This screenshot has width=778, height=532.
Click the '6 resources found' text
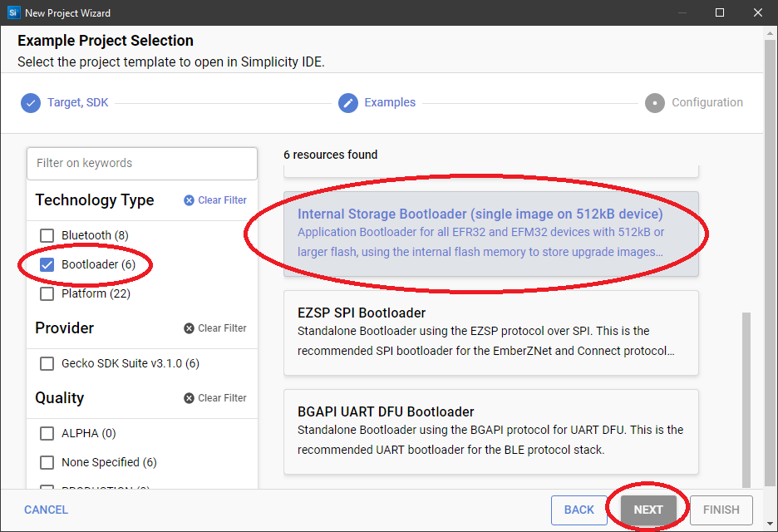[331, 155]
